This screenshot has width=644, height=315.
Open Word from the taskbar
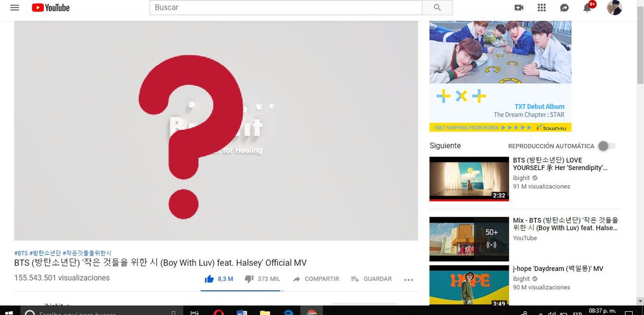coord(241,312)
